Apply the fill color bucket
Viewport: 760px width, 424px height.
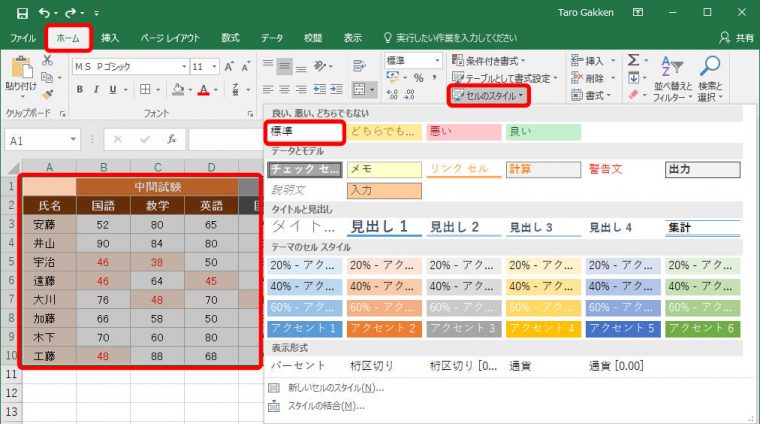pyautogui.click(x=178, y=90)
